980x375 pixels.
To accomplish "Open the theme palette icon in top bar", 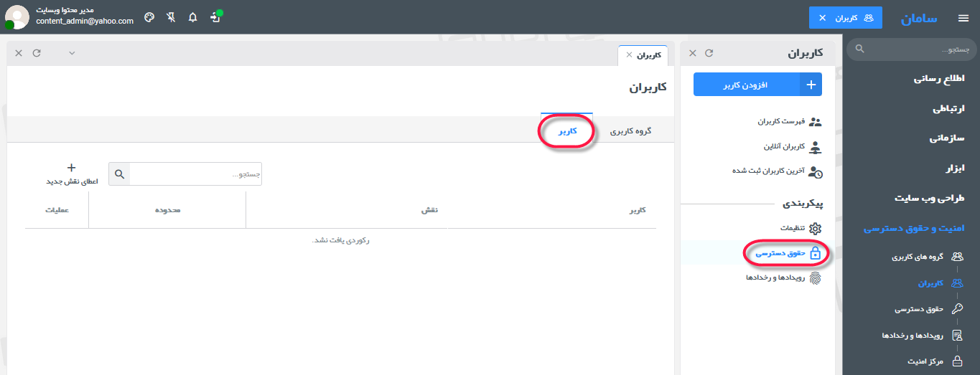I will coord(149,17).
